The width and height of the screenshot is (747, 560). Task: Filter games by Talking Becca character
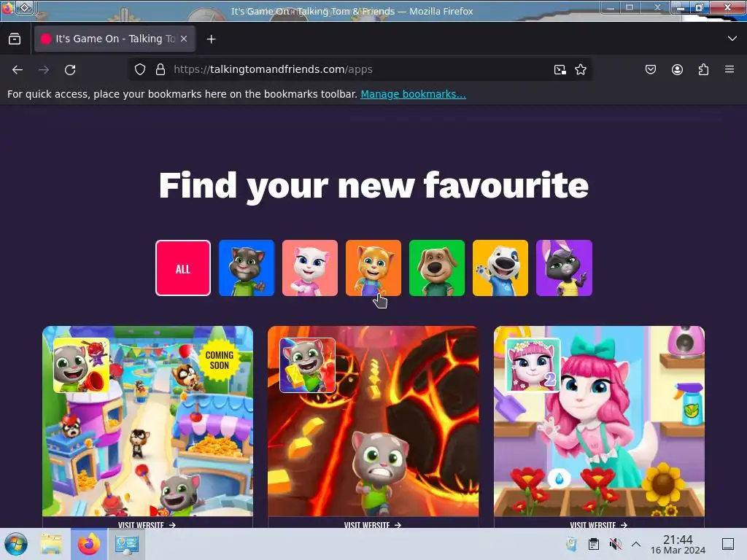[x=564, y=268]
